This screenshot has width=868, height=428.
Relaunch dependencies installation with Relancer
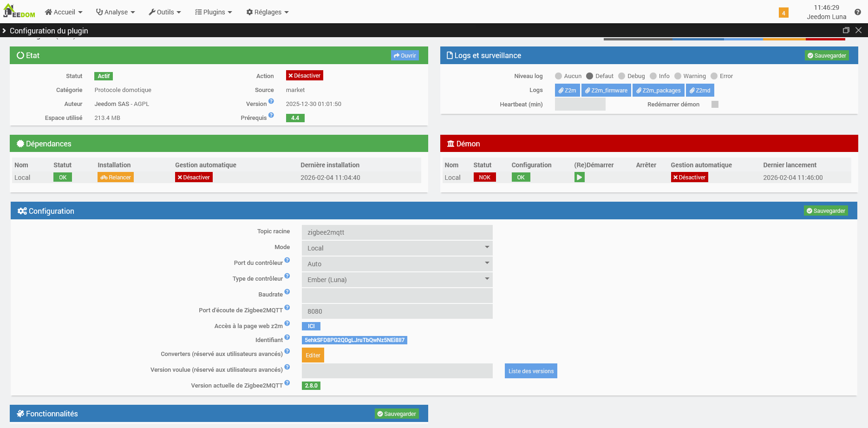(116, 177)
